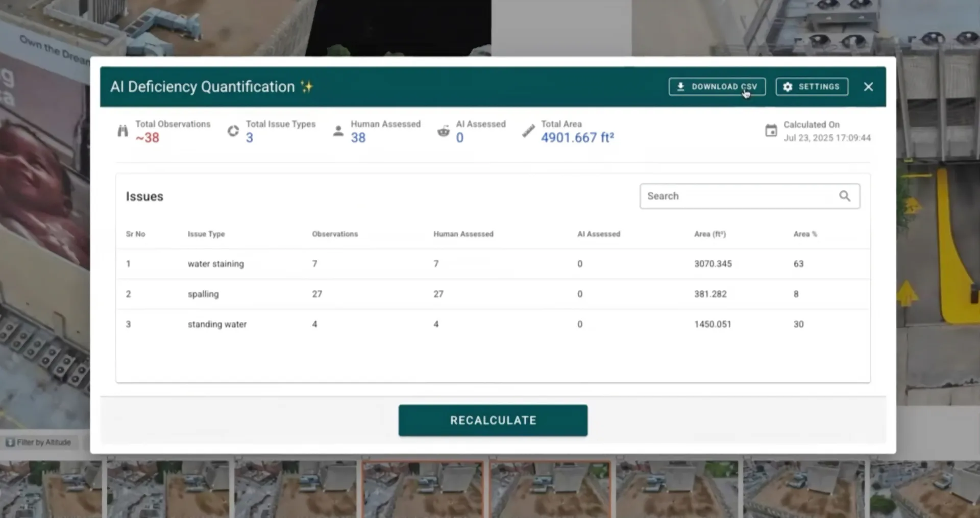Click the Area (ft²) column header

tap(710, 234)
